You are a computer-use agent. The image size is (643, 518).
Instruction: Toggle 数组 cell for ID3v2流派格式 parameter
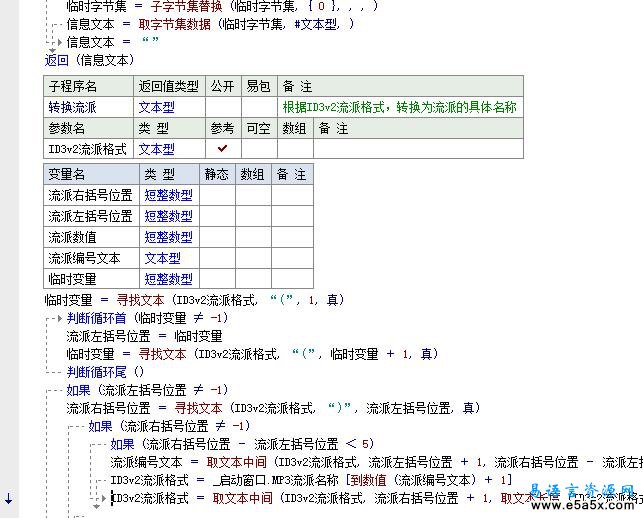[x=295, y=148]
